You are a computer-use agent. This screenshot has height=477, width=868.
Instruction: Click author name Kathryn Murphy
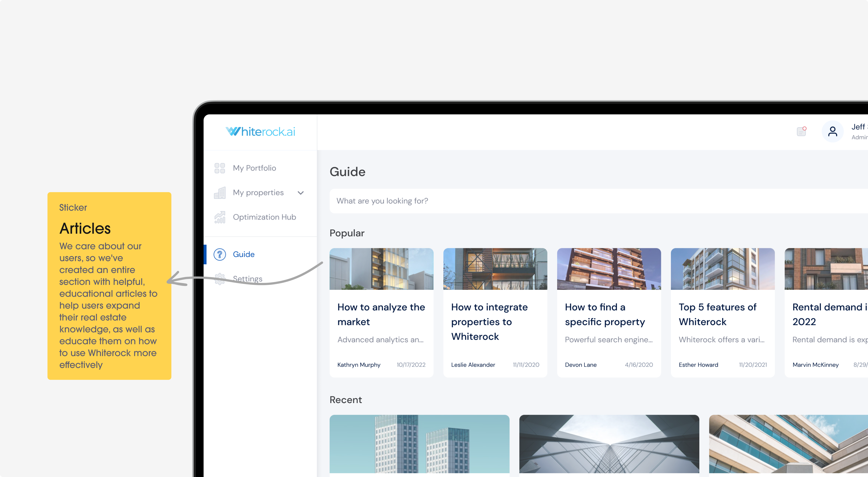point(359,365)
